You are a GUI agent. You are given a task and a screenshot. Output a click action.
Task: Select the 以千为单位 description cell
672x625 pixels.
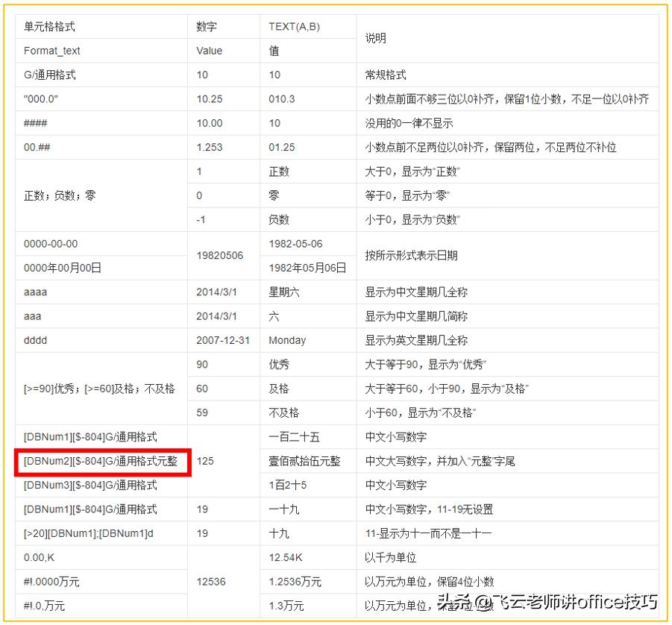coord(386,557)
